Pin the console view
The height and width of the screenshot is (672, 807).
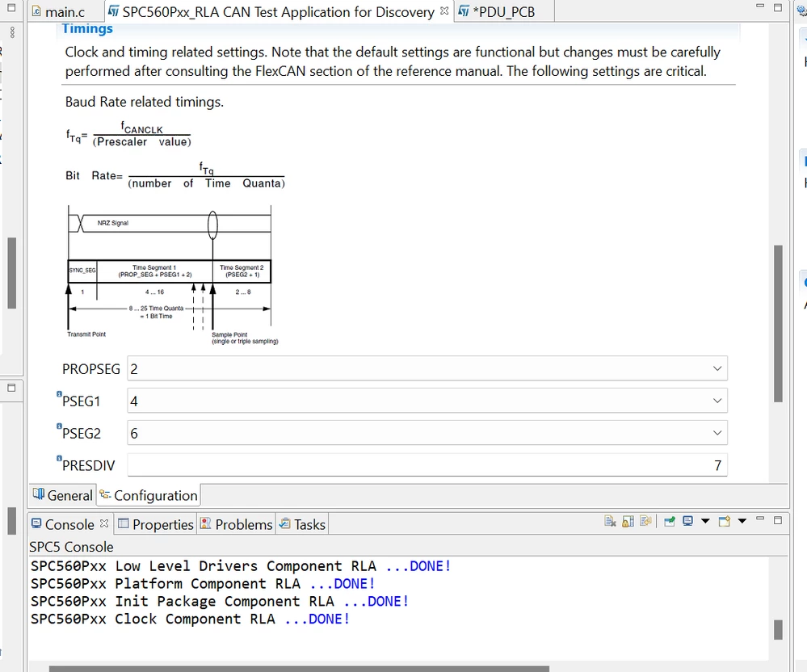click(669, 522)
